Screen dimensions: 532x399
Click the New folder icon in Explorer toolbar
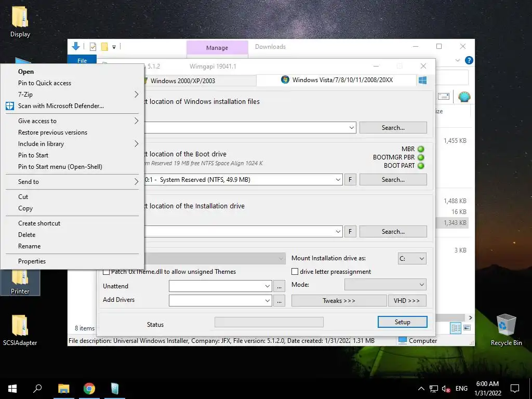coord(104,47)
